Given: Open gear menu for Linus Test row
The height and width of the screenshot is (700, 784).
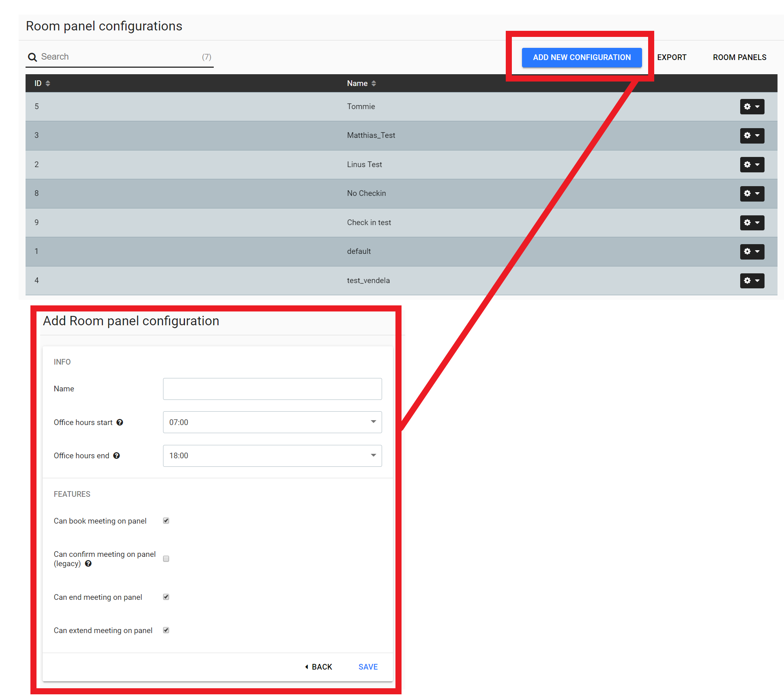Looking at the screenshot, I should click(x=752, y=165).
